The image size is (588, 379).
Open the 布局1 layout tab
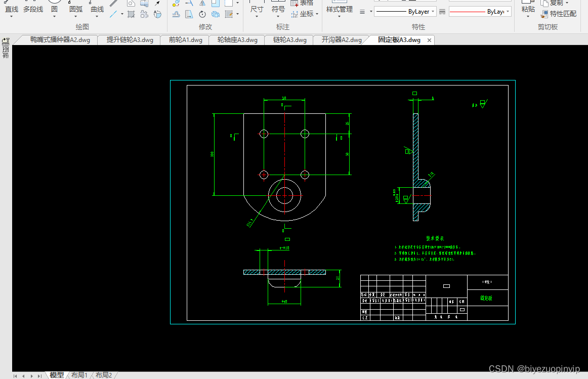tap(79, 375)
